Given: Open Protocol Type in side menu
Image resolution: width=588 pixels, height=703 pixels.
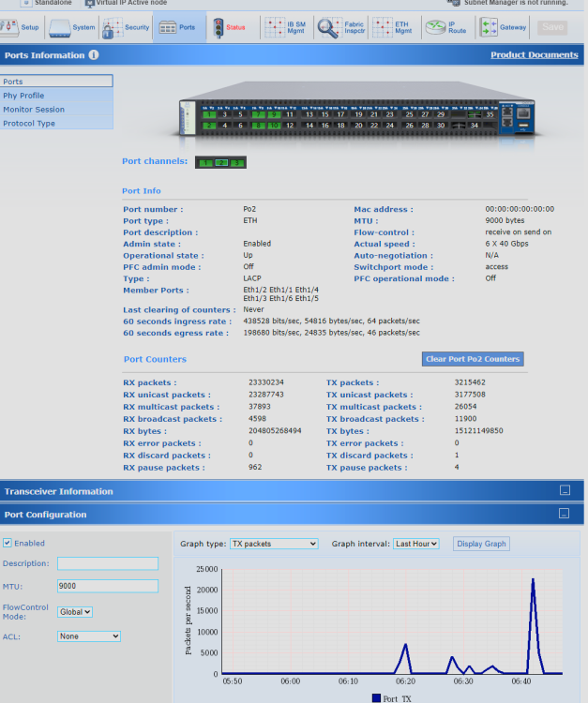Looking at the screenshot, I should (x=56, y=124).
